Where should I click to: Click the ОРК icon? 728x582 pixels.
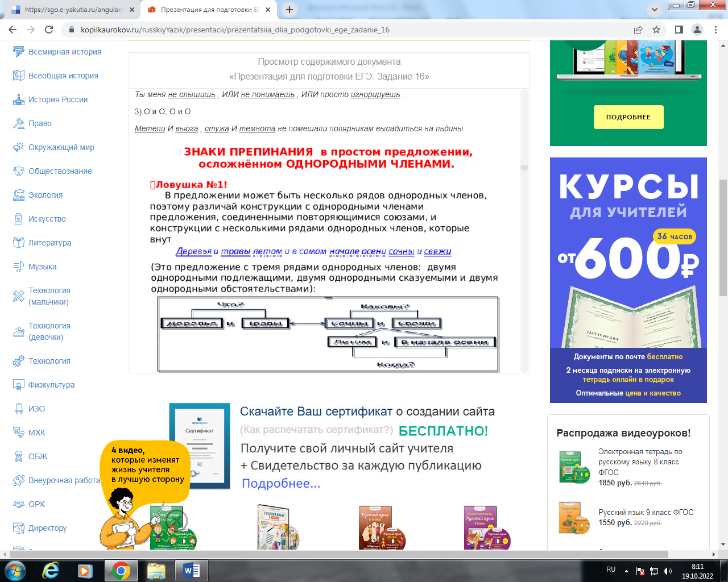tap(19, 504)
